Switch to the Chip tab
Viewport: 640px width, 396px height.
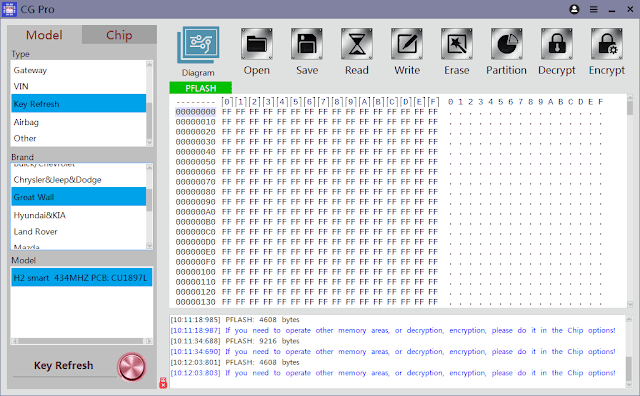119,35
